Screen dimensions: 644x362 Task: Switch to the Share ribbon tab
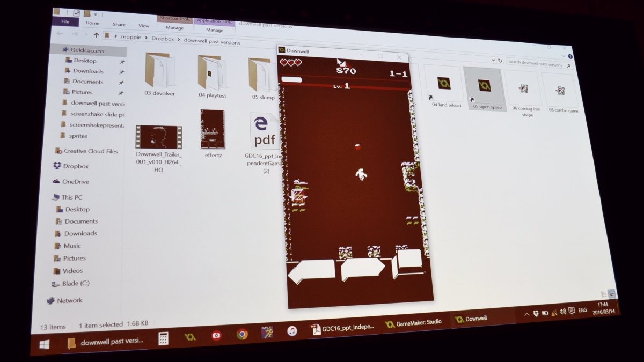tap(119, 24)
